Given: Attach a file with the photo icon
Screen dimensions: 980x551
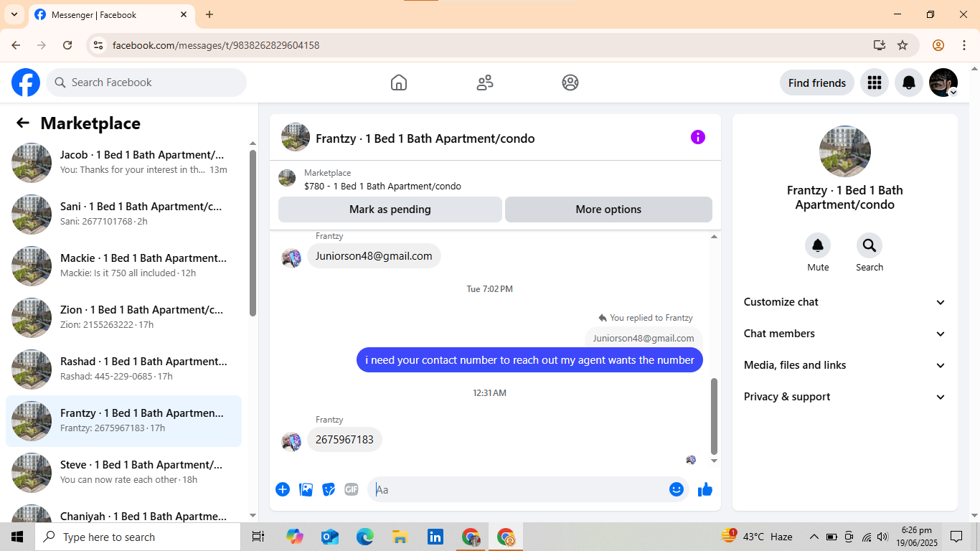Looking at the screenshot, I should click(x=306, y=489).
